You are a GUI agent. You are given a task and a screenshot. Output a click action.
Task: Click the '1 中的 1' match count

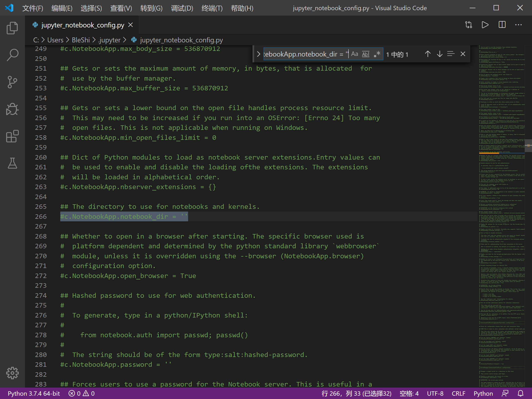tap(397, 54)
